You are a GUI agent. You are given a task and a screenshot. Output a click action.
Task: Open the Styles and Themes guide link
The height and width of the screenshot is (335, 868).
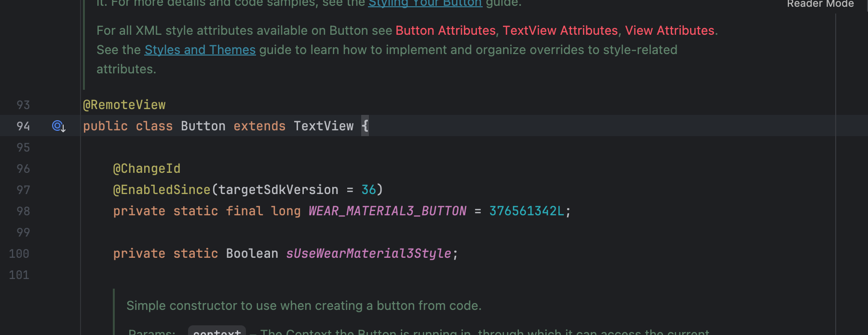tap(200, 50)
